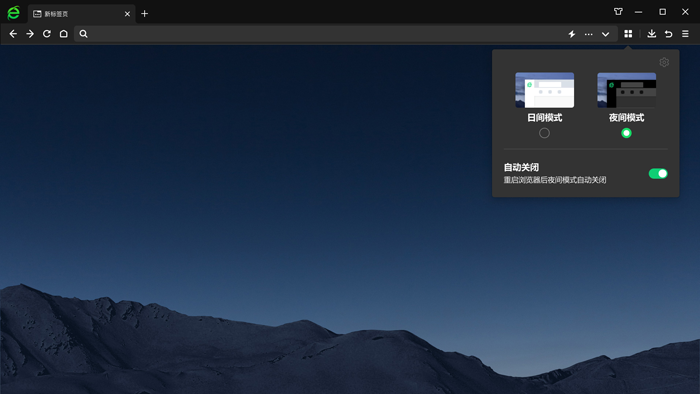This screenshot has width=700, height=394.
Task: Open the skin shirt icon in title bar
Action: pyautogui.click(x=618, y=12)
